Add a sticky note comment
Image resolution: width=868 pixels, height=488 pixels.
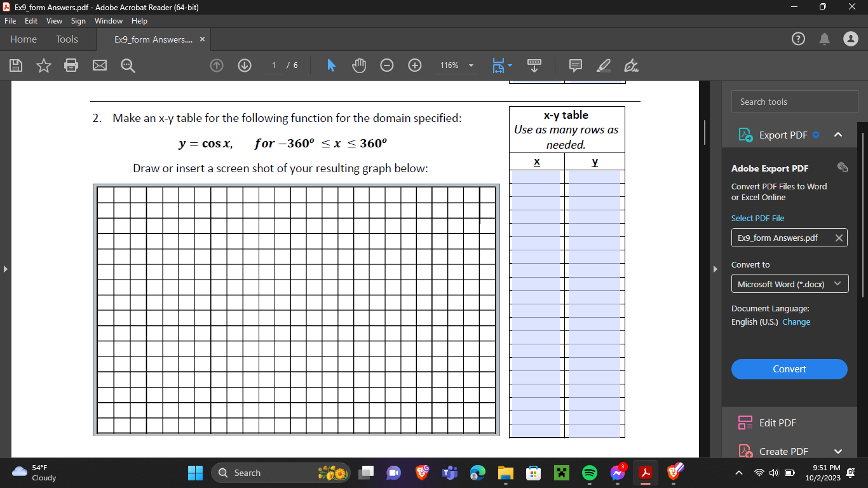point(576,65)
